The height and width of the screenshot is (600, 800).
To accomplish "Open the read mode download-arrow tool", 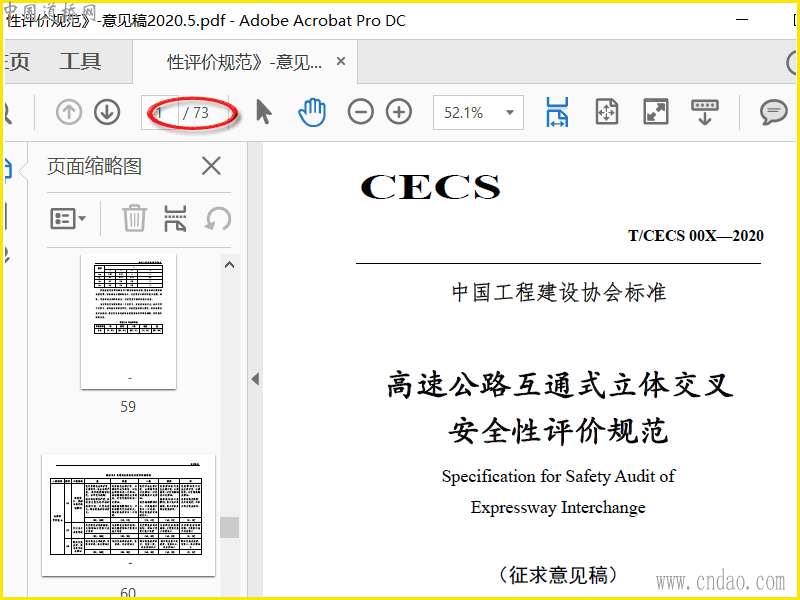I will point(705,112).
